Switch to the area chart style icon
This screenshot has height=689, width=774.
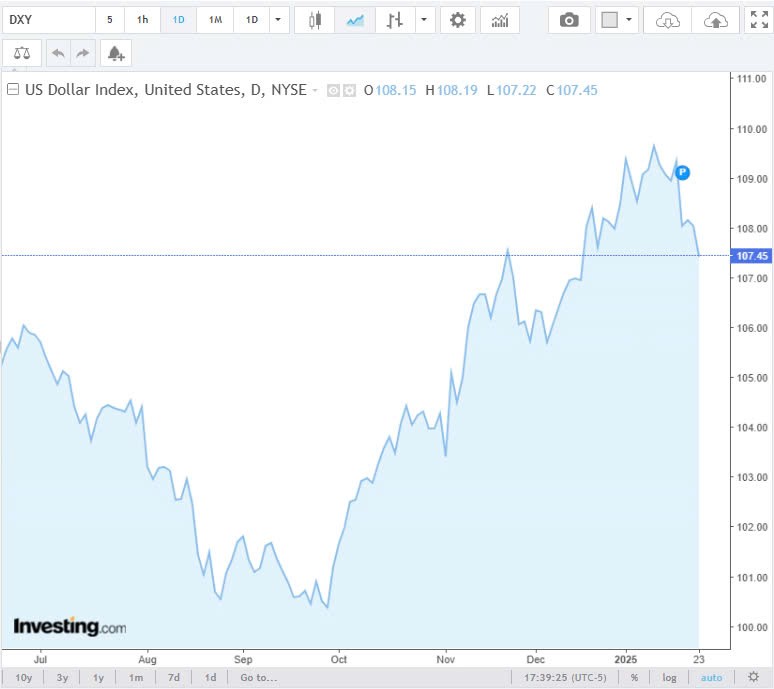pos(355,20)
